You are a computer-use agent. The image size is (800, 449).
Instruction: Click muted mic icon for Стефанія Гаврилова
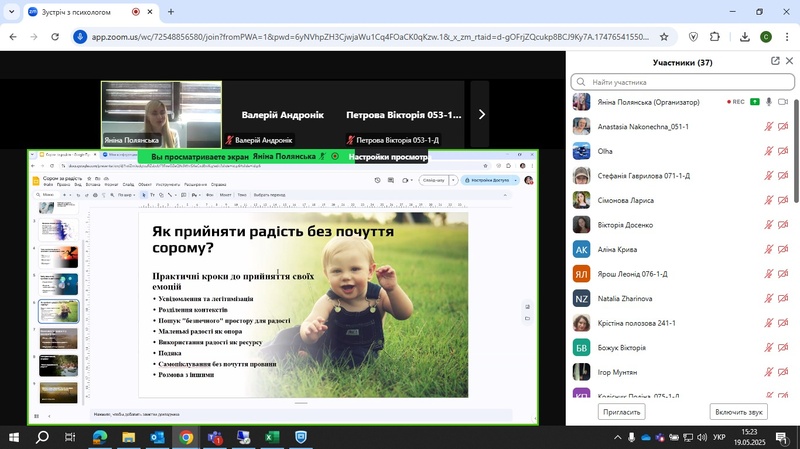tap(768, 176)
